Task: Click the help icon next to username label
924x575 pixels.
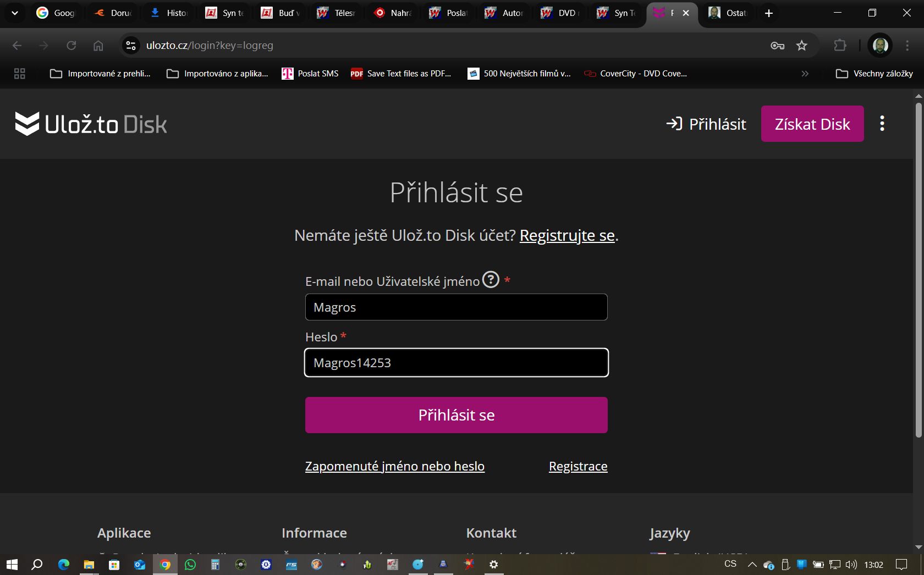Action: coord(491,280)
